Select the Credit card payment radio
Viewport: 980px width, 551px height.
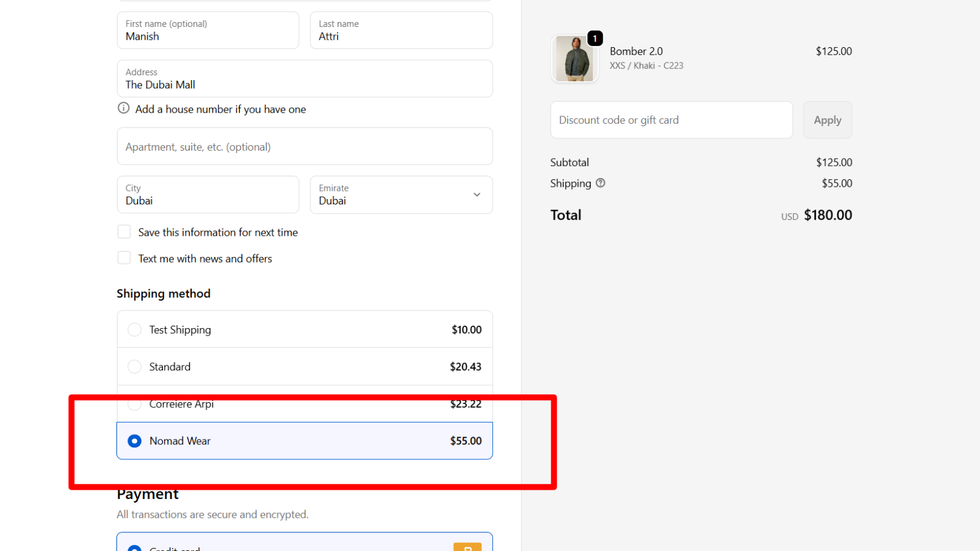click(135, 548)
